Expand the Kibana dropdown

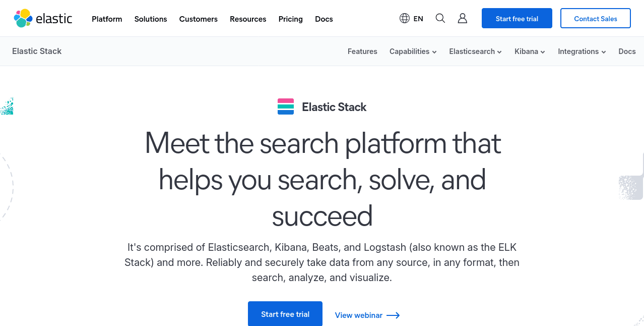click(530, 51)
